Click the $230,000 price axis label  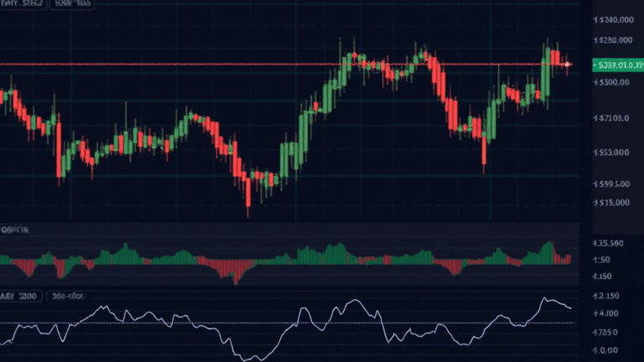pyautogui.click(x=613, y=40)
